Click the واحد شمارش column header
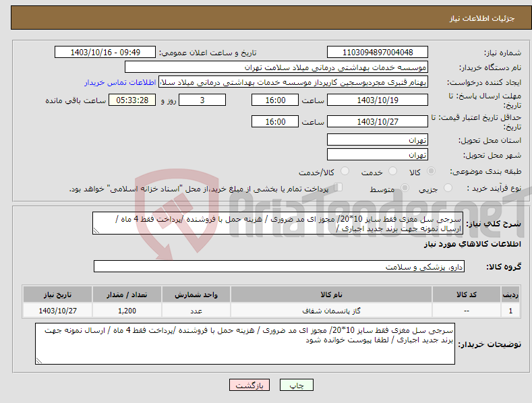Viewport: 532px width, 403px height. click(196, 294)
